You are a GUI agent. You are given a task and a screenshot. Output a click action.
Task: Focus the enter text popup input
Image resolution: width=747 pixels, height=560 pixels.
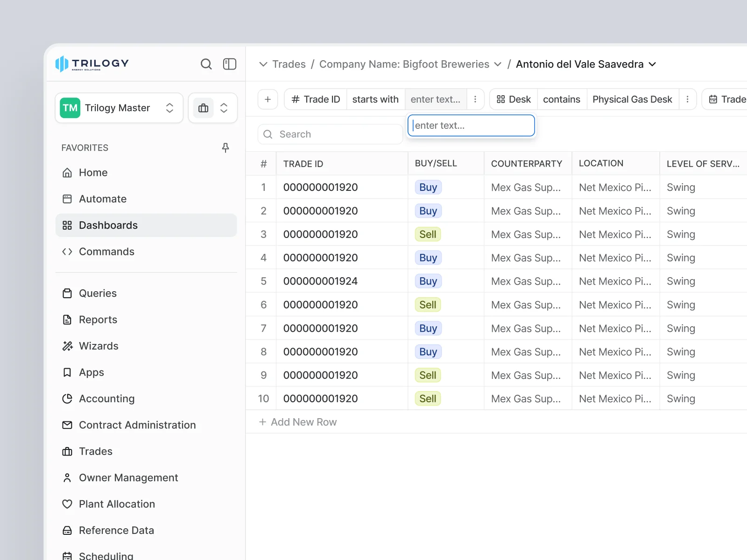pyautogui.click(x=471, y=126)
